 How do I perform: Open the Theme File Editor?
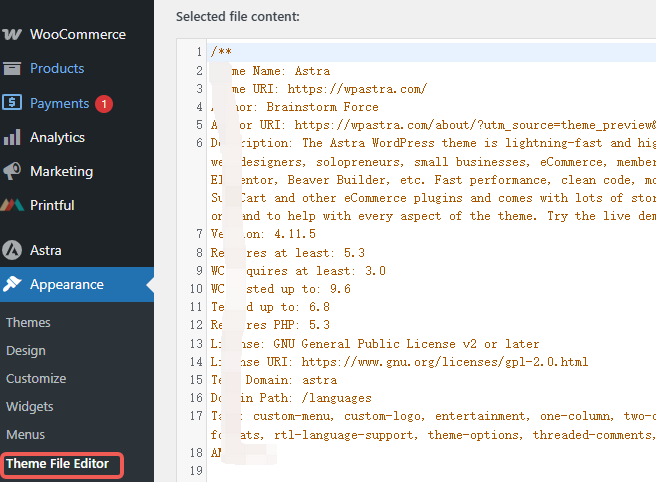pyautogui.click(x=58, y=464)
